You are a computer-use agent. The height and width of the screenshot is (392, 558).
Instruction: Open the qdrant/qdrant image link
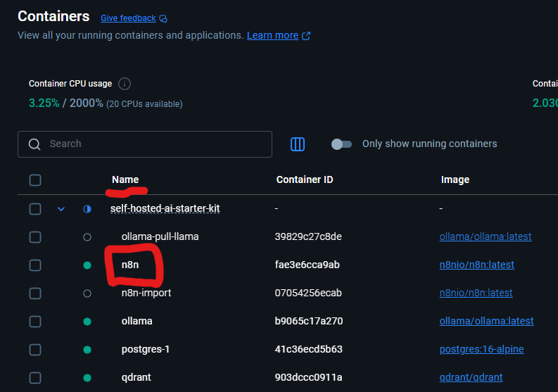[x=471, y=377]
